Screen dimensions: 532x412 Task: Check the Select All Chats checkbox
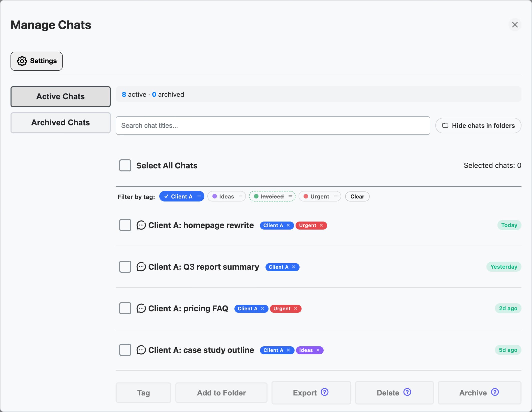[125, 165]
